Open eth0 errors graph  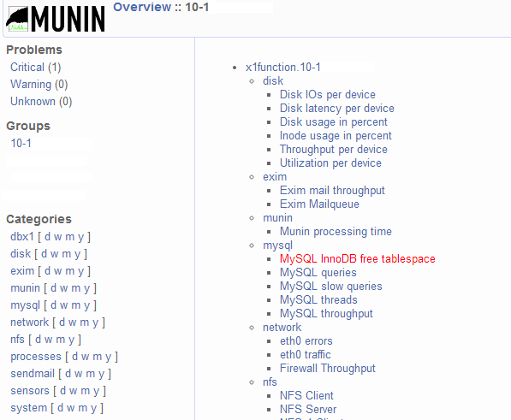[306, 341]
